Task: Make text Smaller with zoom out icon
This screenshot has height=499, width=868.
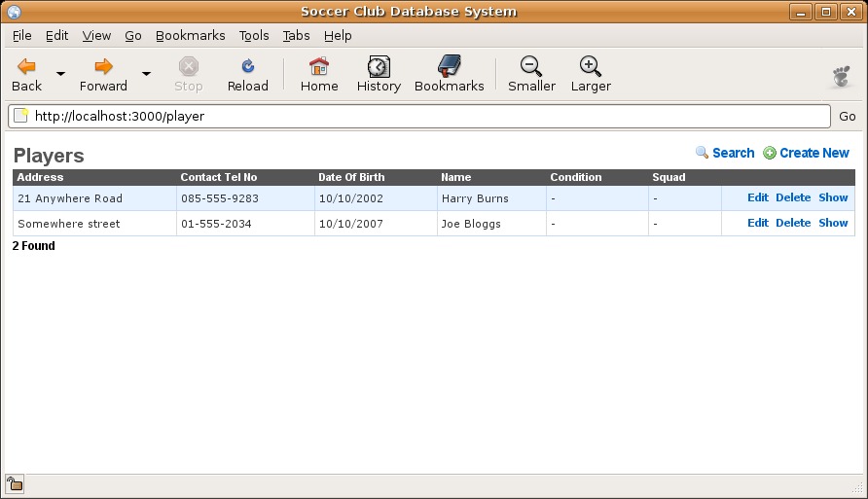Action: pos(531,67)
